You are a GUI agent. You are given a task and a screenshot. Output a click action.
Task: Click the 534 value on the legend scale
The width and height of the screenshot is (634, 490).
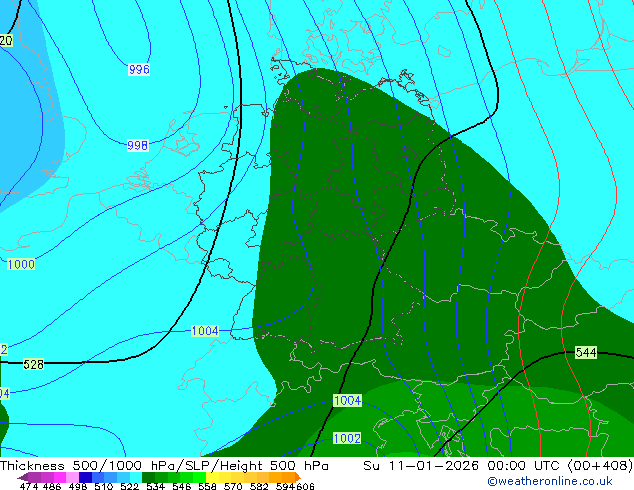pyautogui.click(x=155, y=486)
